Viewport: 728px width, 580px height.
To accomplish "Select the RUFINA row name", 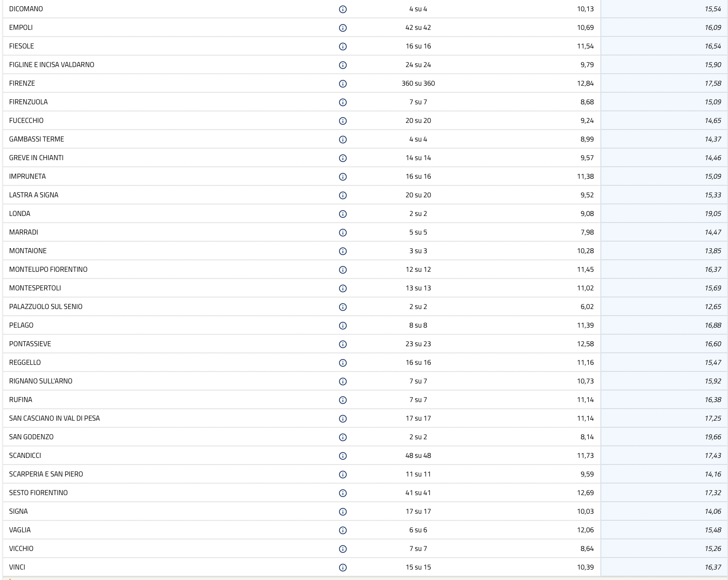I will click(21, 400).
